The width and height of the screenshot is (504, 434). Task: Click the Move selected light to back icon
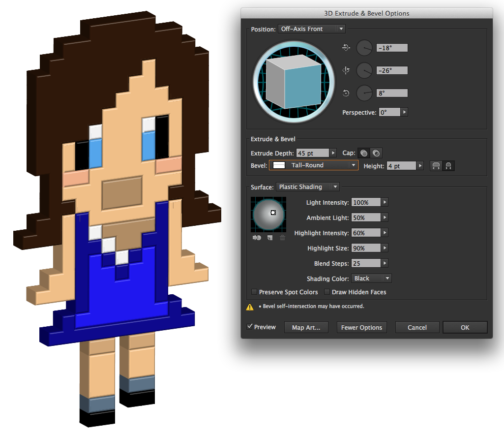[x=256, y=238]
